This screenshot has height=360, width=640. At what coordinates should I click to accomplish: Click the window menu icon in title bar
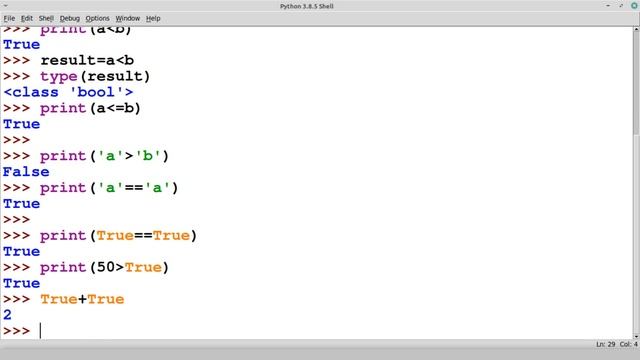(x=6, y=6)
